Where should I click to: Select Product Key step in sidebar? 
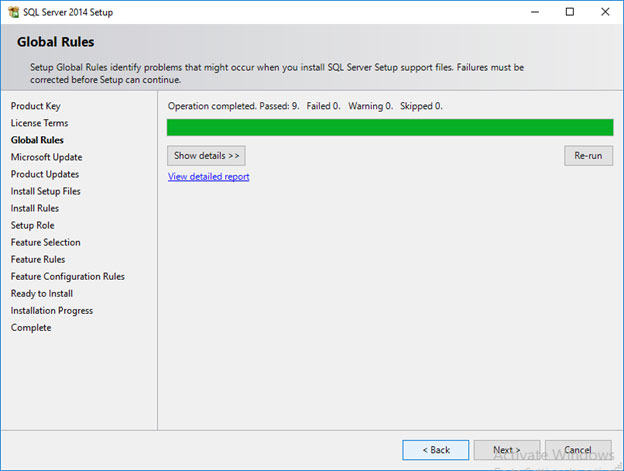click(x=35, y=106)
